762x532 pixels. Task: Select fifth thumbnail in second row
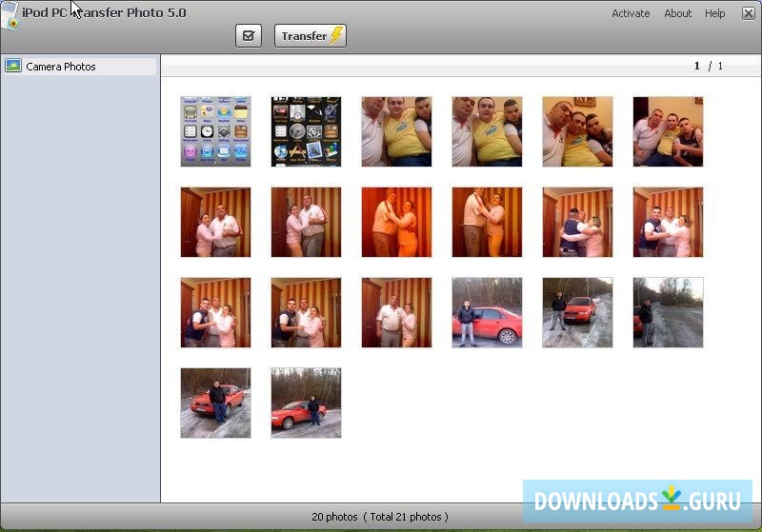[577, 222]
